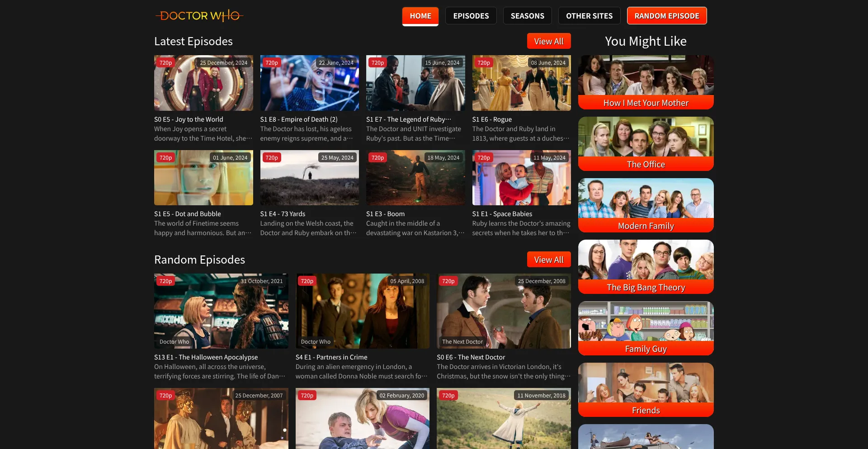Click 'Random Episodes' heading
This screenshot has height=449, width=868.
point(199,260)
